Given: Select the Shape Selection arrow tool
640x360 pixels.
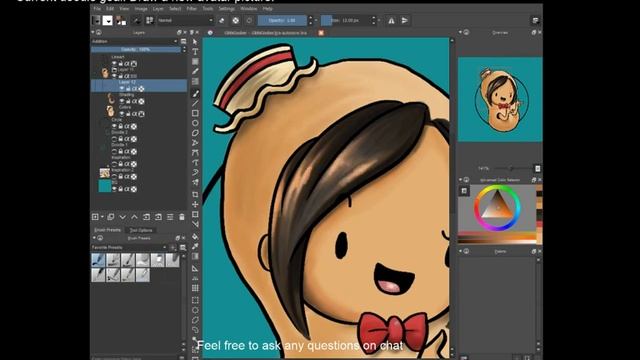Looking at the screenshot, I should click(x=195, y=42).
